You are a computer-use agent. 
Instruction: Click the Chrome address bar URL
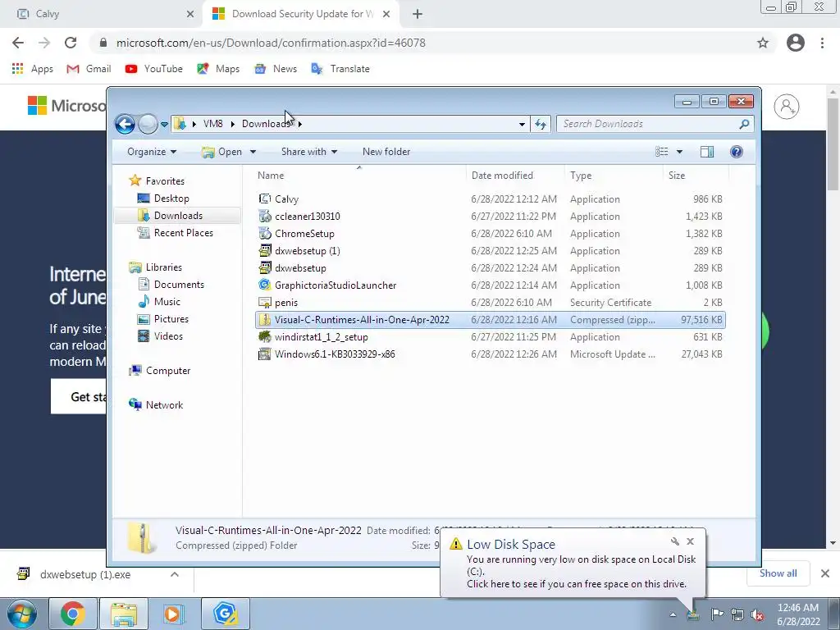pos(271,43)
